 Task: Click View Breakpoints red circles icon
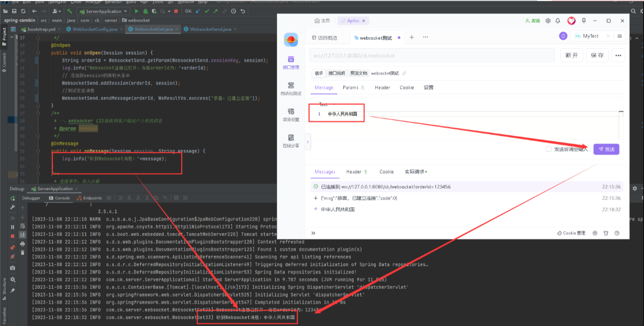[x=13, y=247]
